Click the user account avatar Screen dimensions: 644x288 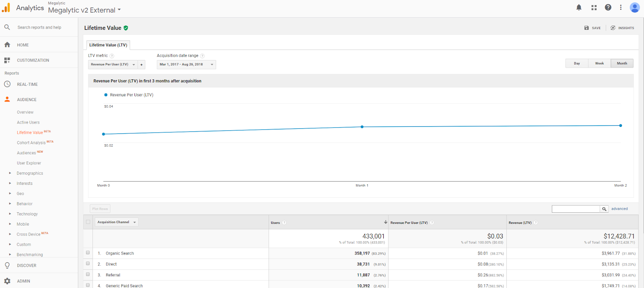(635, 7)
